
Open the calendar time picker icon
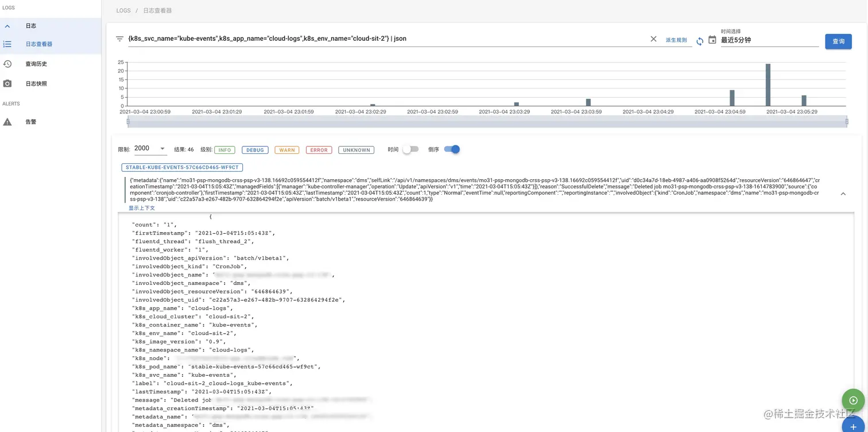click(x=712, y=40)
